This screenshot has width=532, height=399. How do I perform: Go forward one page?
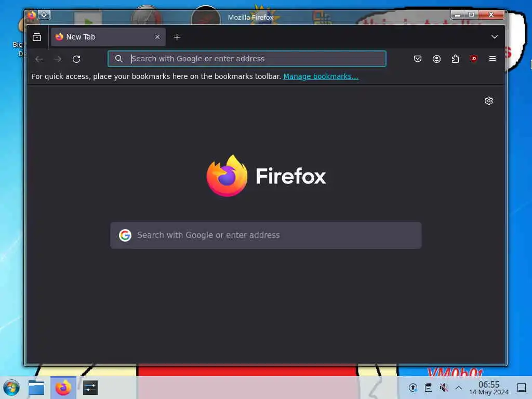[58, 59]
